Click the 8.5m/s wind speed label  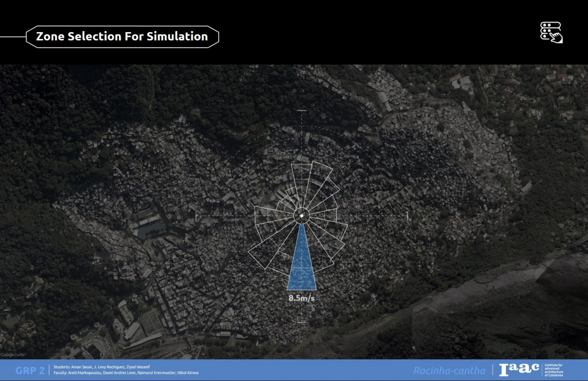[302, 298]
